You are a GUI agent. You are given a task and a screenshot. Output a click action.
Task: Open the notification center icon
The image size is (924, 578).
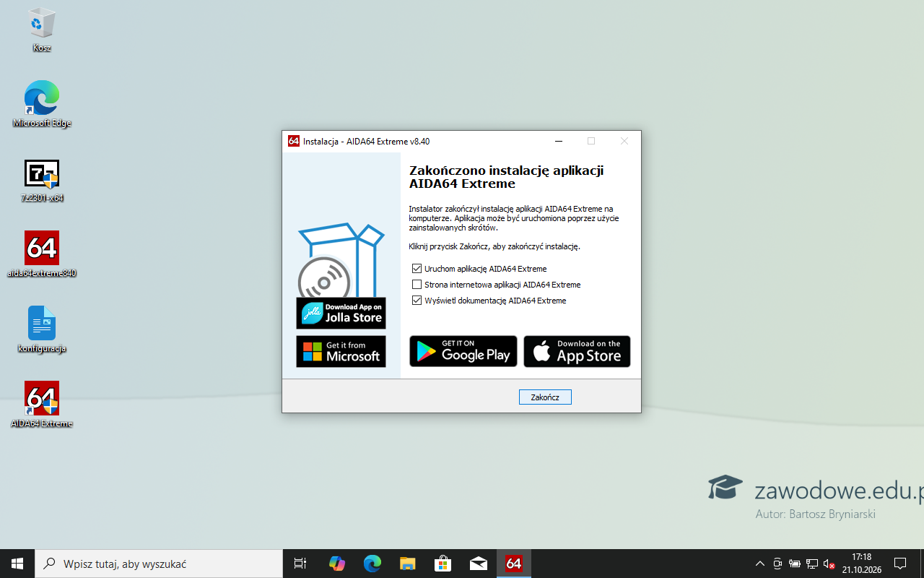(x=900, y=564)
